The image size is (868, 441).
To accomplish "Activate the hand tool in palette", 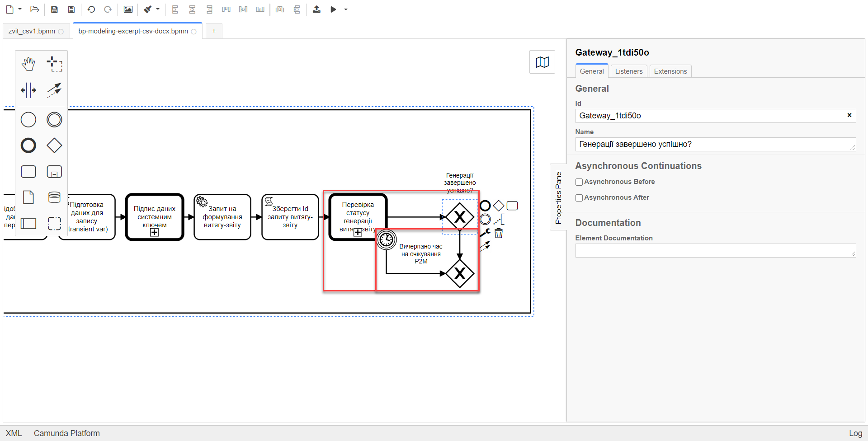I will click(28, 64).
